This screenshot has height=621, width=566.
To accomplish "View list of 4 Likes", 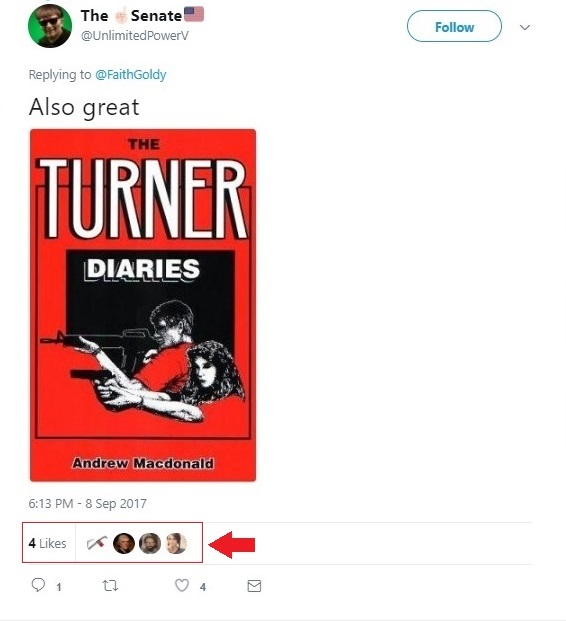I will [x=48, y=543].
